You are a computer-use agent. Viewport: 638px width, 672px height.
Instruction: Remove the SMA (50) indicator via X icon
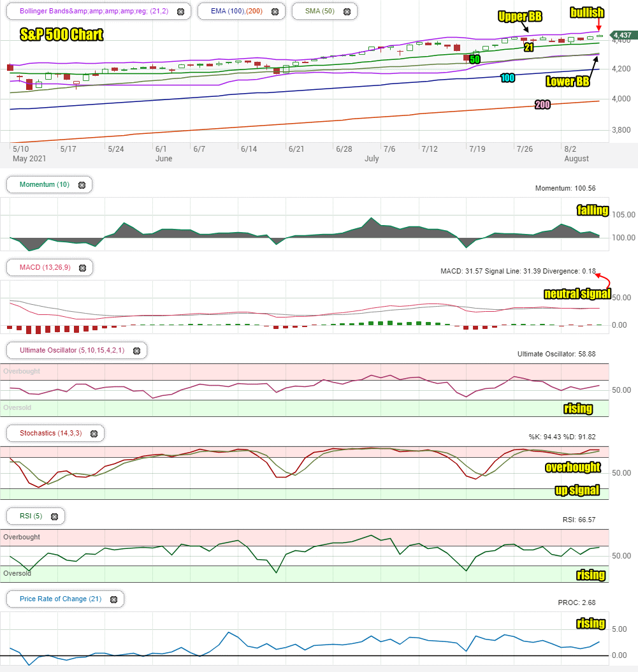[x=347, y=11]
